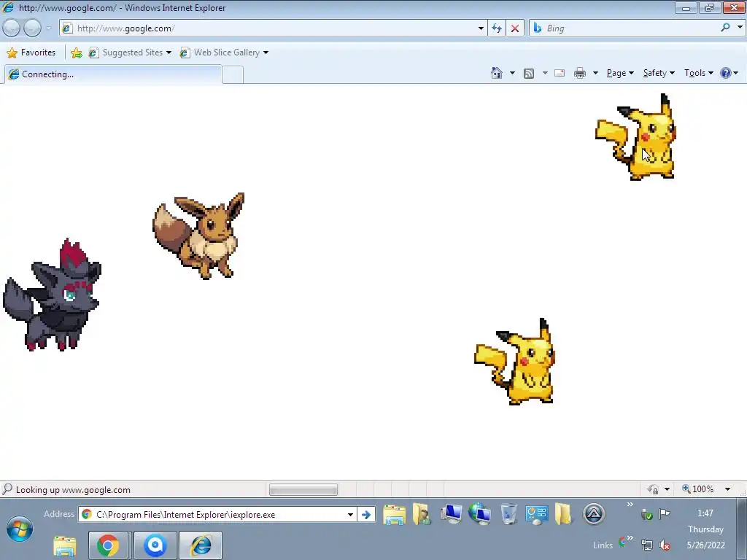
Task: Open the Page menu
Action: tap(620, 73)
